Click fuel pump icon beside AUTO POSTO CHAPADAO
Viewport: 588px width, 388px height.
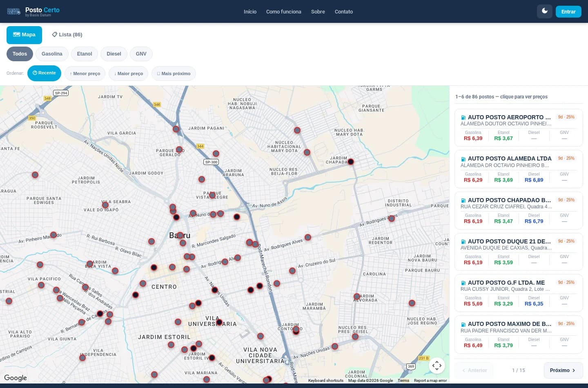tap(463, 201)
